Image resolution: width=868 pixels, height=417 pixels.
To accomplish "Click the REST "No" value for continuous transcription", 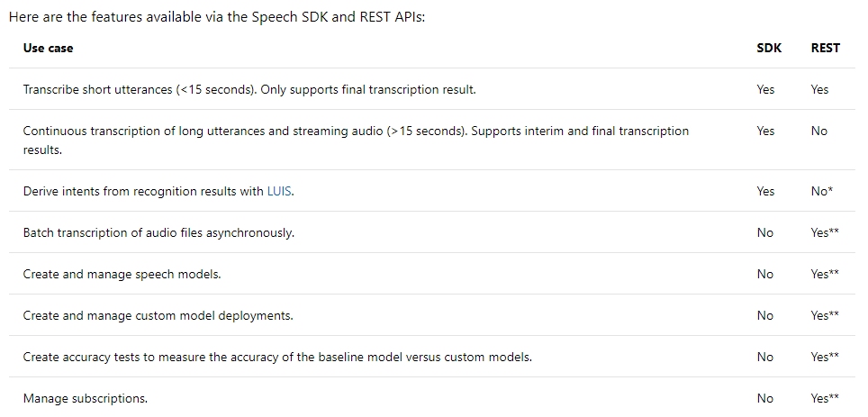I will click(x=818, y=131).
